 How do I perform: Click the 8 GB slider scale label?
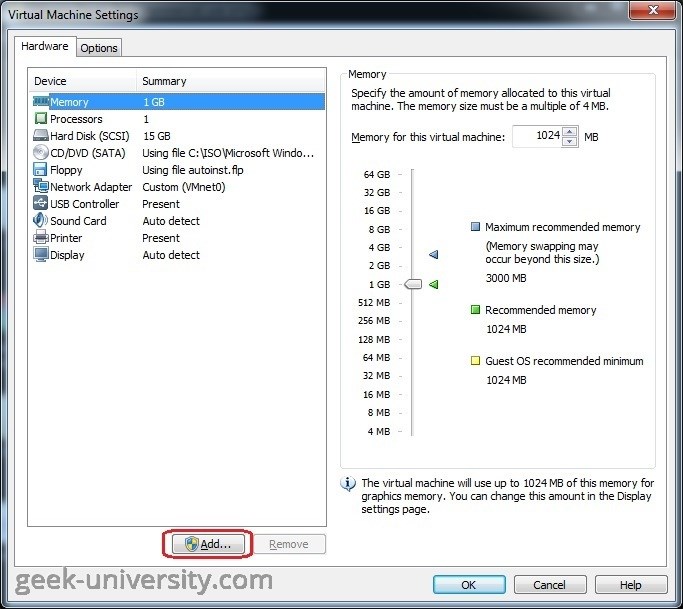click(x=379, y=229)
